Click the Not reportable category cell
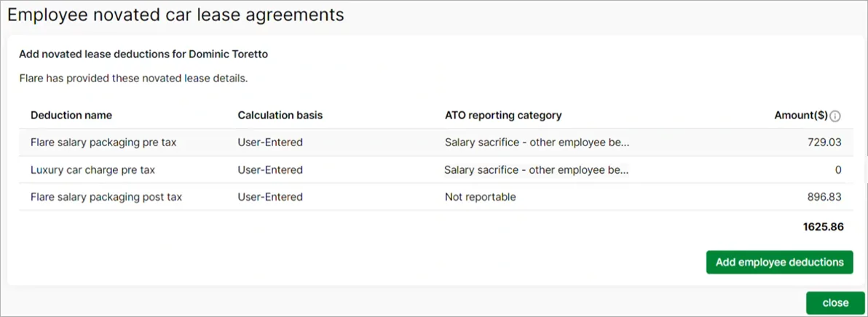 (481, 197)
